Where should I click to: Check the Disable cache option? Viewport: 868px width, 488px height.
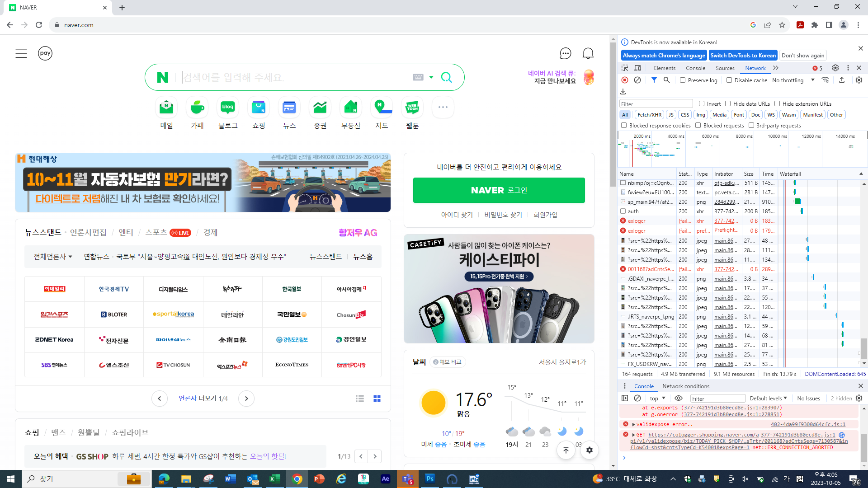729,80
